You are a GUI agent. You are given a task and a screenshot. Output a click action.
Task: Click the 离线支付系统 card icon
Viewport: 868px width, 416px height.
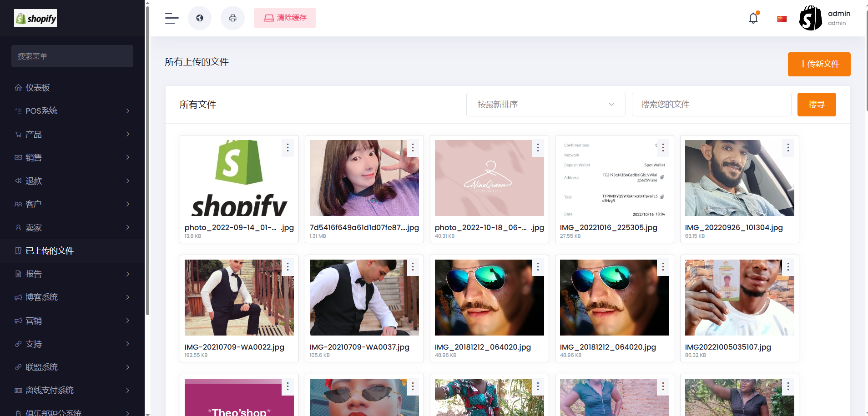point(18,391)
